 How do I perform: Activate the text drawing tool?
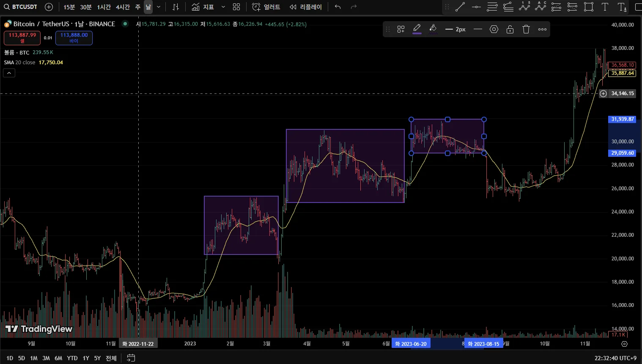pyautogui.click(x=605, y=7)
